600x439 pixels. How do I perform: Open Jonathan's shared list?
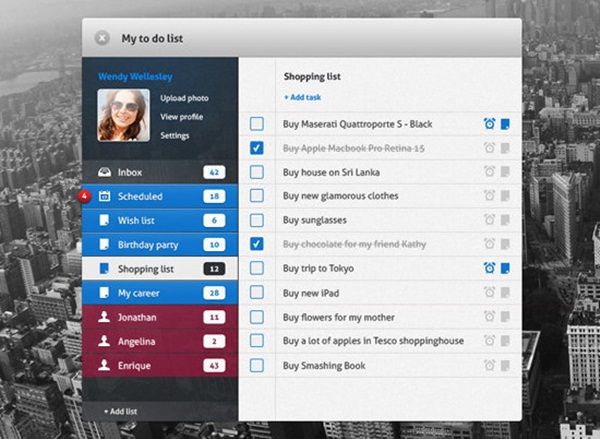tap(160, 317)
